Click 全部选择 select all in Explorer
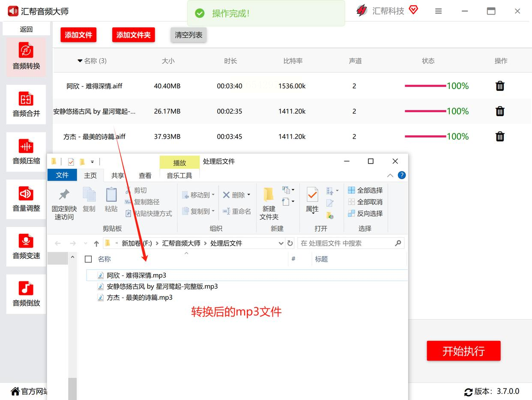Screen dimensions: 532x400 365,190
